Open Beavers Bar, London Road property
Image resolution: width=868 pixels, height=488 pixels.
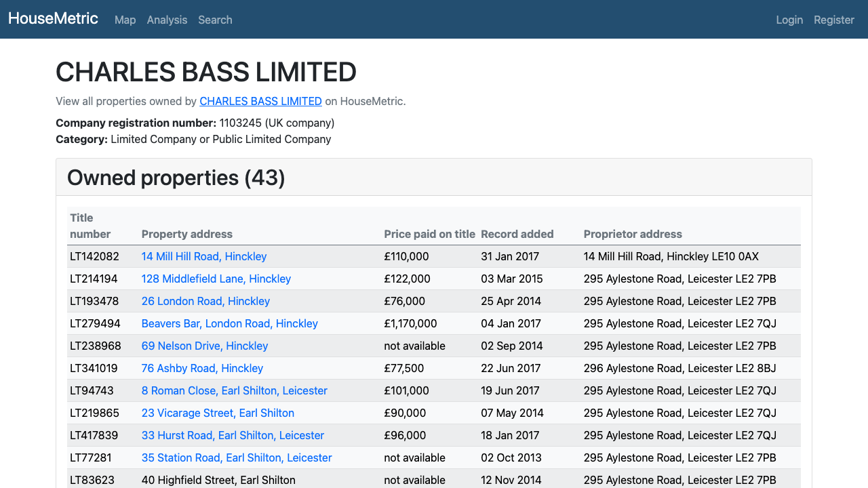point(229,323)
